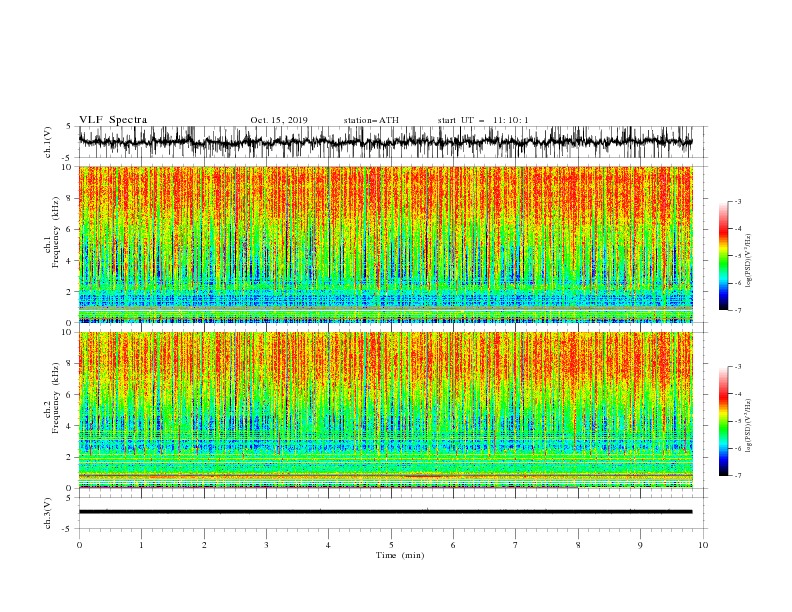Click the "ch.3(V)" waveform axis label
The image size is (792, 612).
[48, 513]
